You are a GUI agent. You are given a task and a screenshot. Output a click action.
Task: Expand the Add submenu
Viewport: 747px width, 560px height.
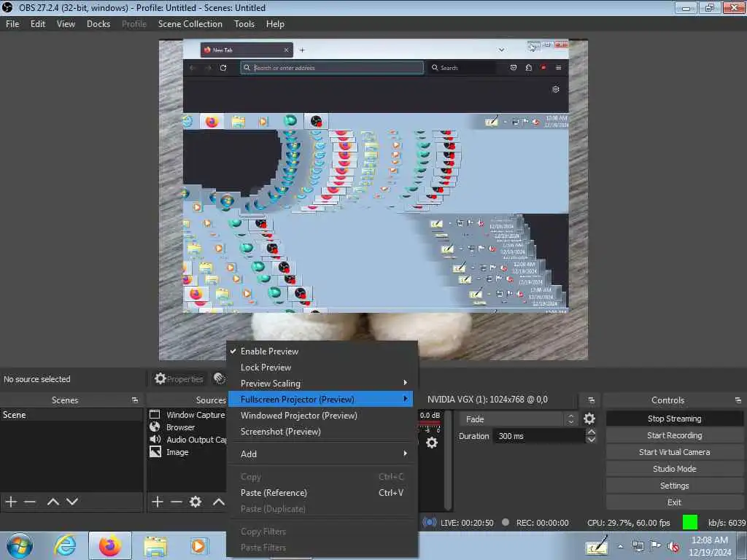(x=322, y=454)
